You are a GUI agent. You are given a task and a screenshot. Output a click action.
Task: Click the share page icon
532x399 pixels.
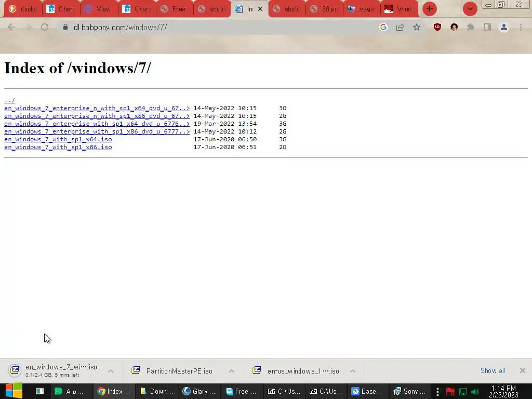click(400, 27)
